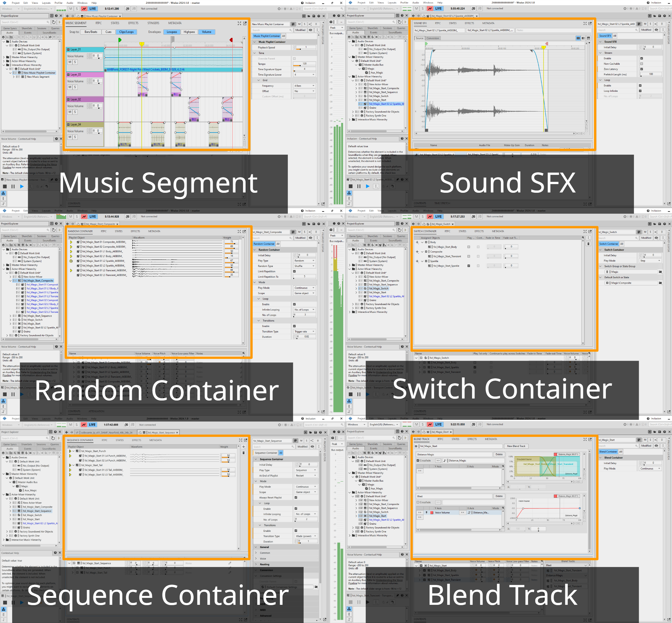Expand the New Music Segment tree node
Viewport: 672px width, 623px height.
point(14,77)
